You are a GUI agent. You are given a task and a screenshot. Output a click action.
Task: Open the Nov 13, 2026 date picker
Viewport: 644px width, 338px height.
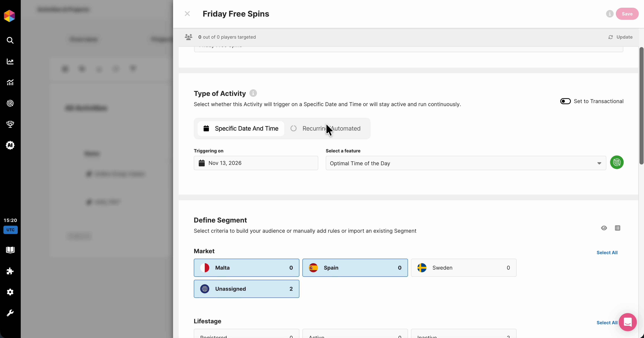click(255, 163)
